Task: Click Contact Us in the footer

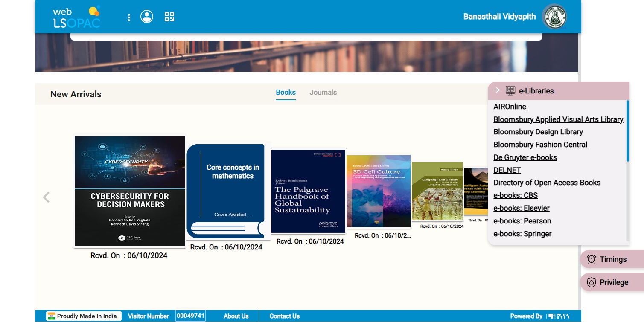Action: pos(285,316)
